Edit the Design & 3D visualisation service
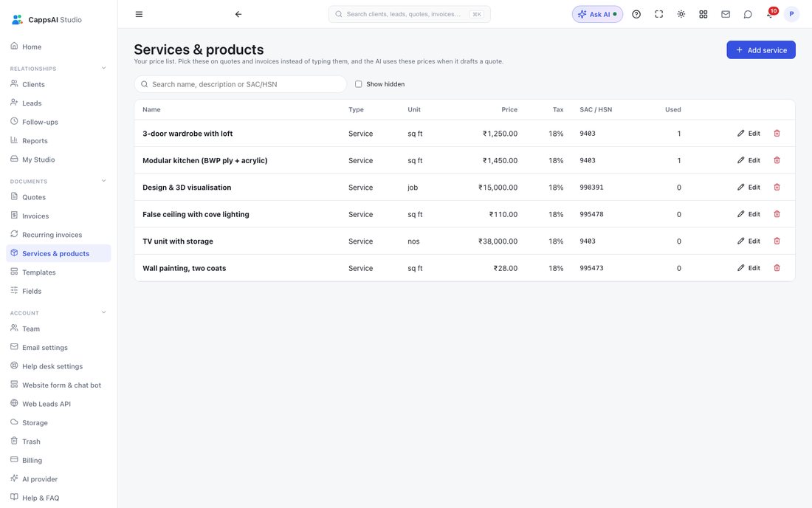The width and height of the screenshot is (812, 508). [749, 188]
